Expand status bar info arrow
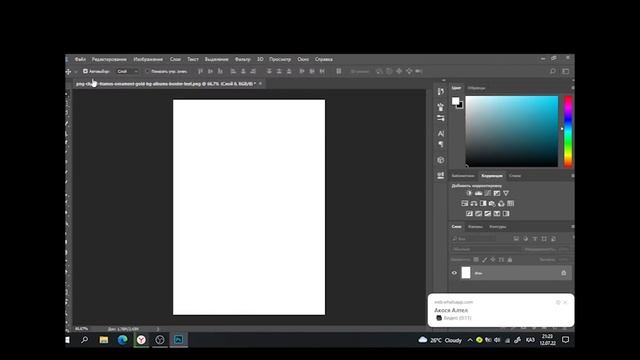The image size is (640, 360). 158,329
